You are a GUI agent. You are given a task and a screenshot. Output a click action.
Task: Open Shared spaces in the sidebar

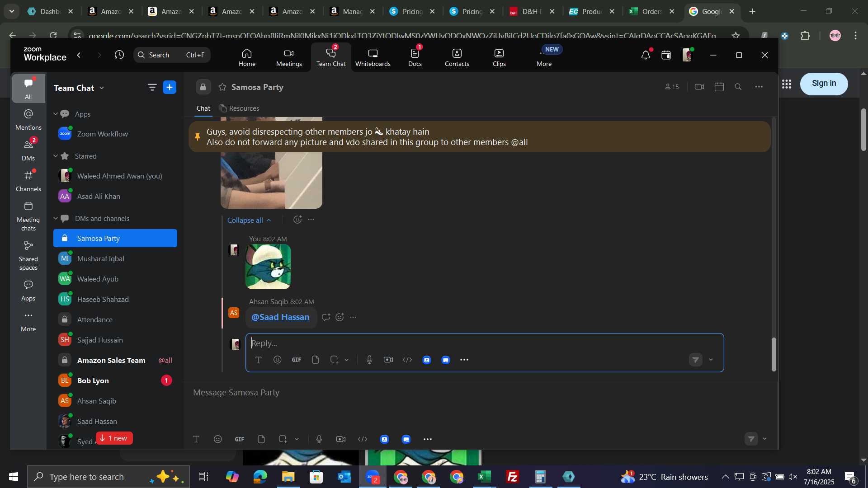28,255
